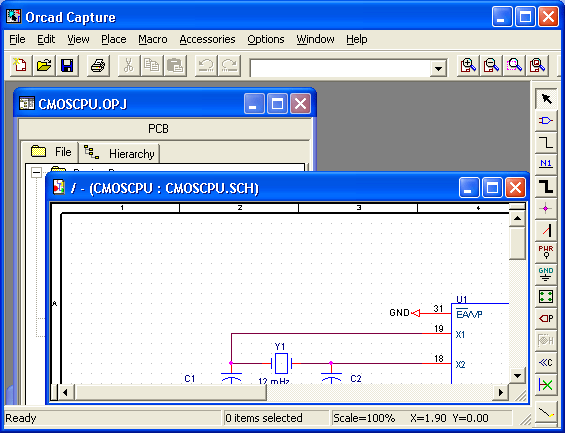
Task: Click the schematic vertical scrollbar down arrow
Action: [x=517, y=376]
